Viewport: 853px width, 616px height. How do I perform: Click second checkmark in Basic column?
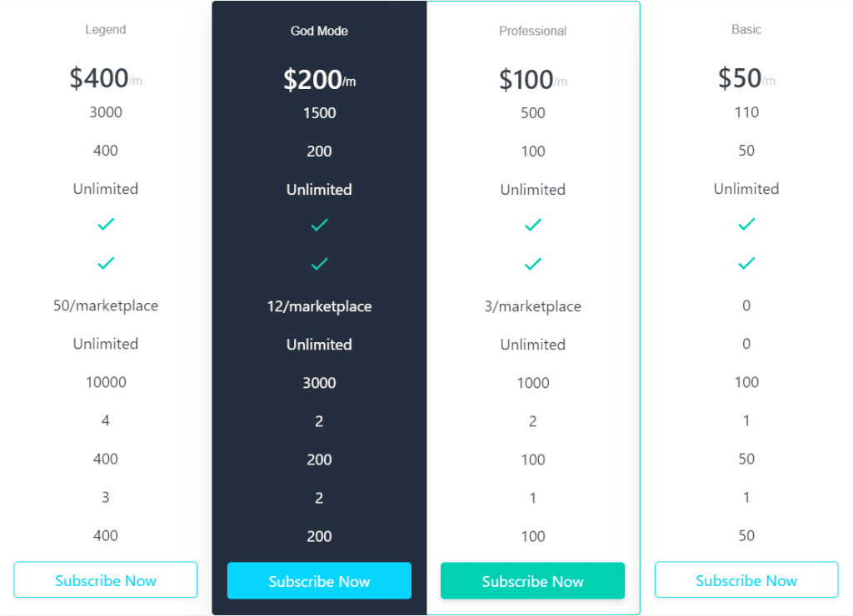(746, 263)
